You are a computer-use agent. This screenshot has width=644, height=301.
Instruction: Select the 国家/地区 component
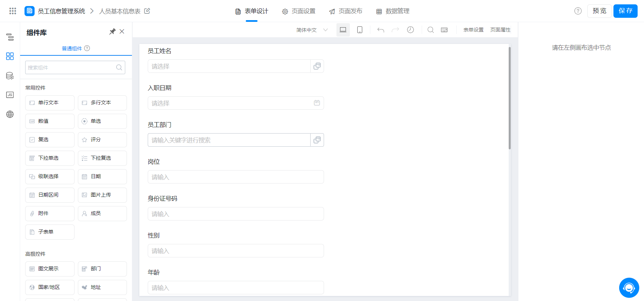click(50, 287)
